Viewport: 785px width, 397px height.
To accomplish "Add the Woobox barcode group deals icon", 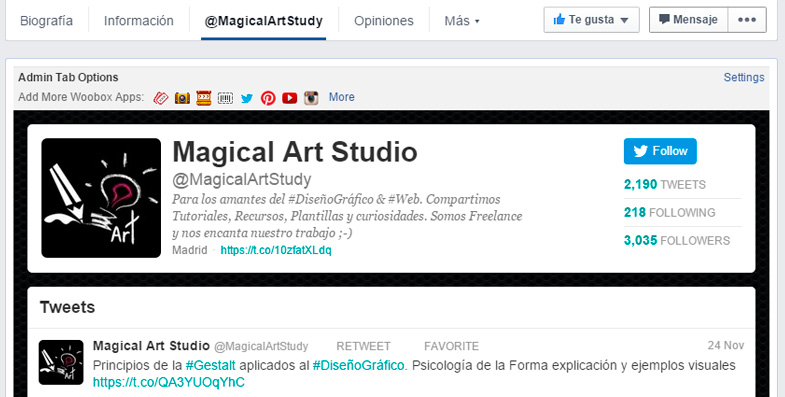I will (225, 98).
